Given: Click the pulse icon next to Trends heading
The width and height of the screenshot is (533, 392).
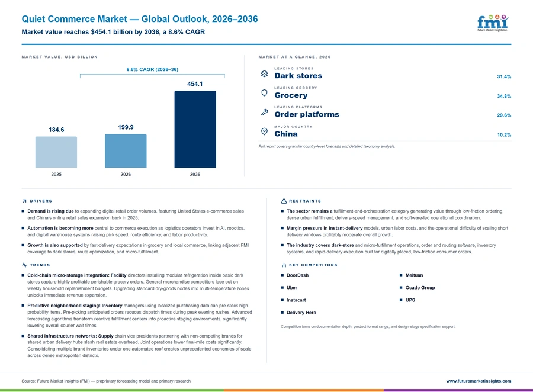Looking at the screenshot, I should [24, 265].
